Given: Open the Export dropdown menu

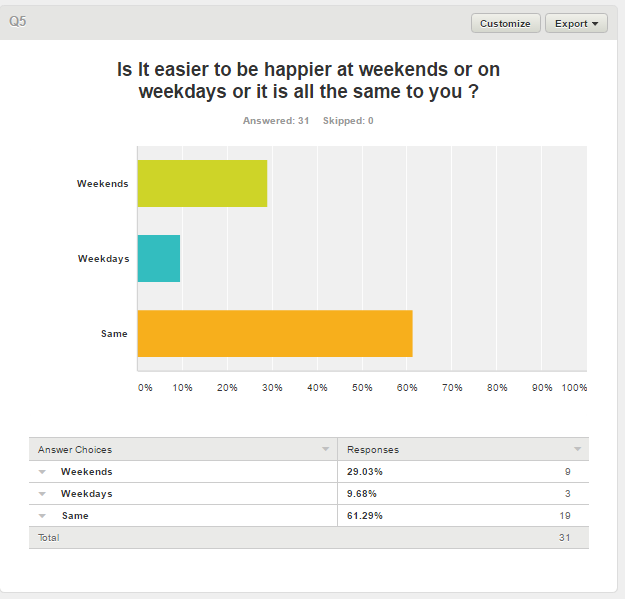Looking at the screenshot, I should click(x=576, y=23).
